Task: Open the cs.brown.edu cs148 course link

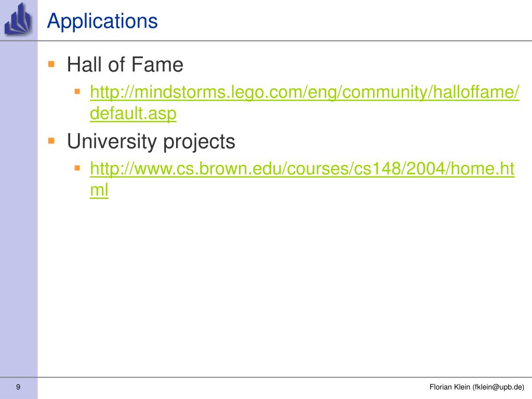Action: [x=302, y=169]
